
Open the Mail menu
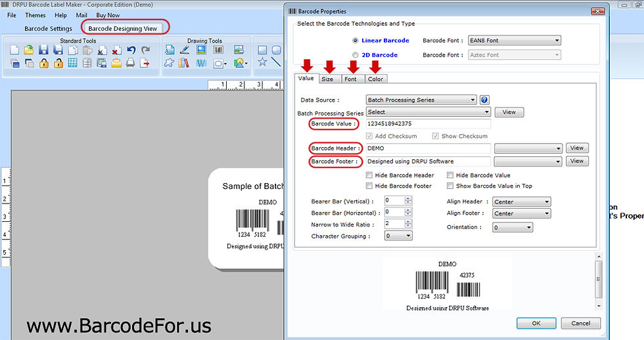tap(81, 15)
